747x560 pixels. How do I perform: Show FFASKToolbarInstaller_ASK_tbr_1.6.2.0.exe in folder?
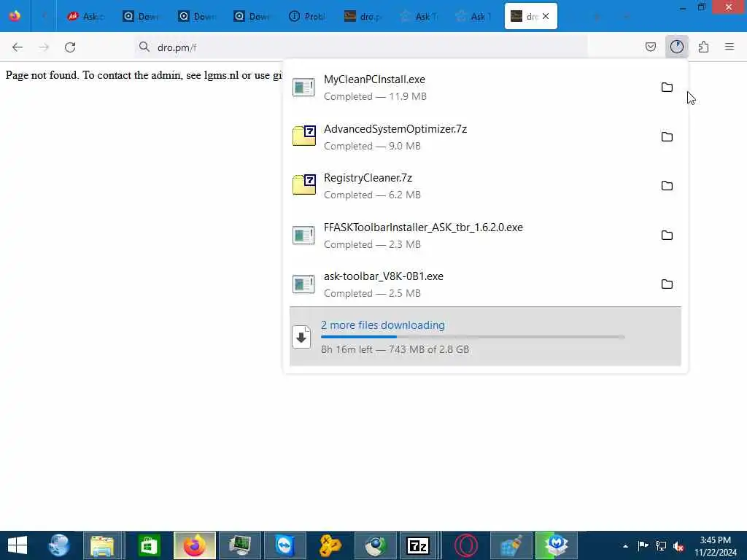[667, 236]
